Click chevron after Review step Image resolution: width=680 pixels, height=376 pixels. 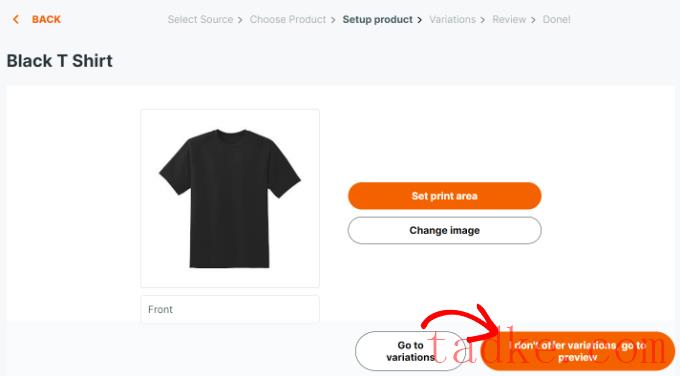(533, 20)
